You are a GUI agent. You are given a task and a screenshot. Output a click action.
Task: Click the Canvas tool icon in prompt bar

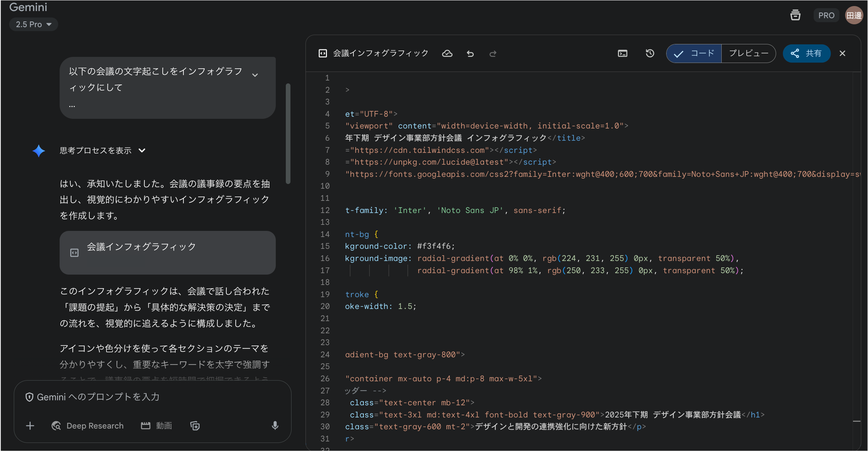click(195, 426)
